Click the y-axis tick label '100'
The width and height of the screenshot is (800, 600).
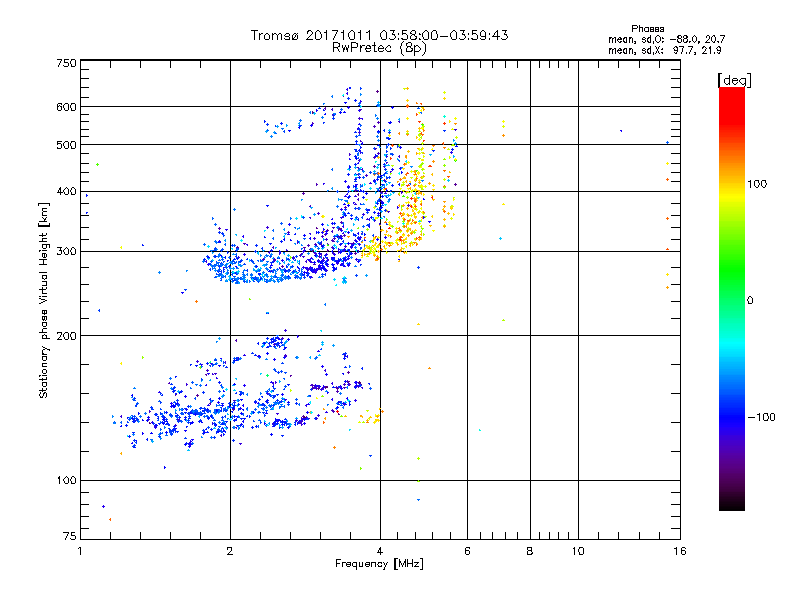(67, 481)
